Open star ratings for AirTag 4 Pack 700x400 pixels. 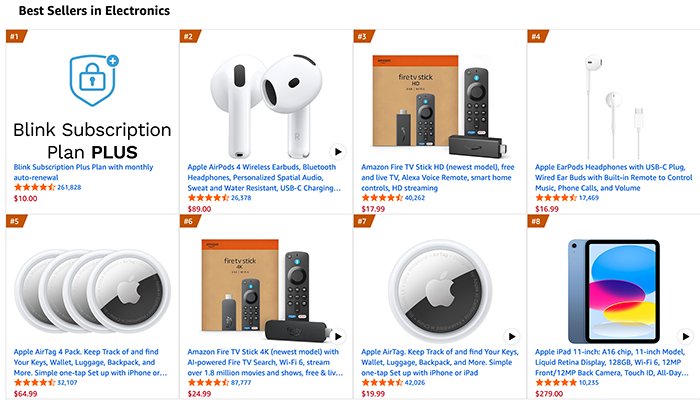pyautogui.click(x=34, y=382)
